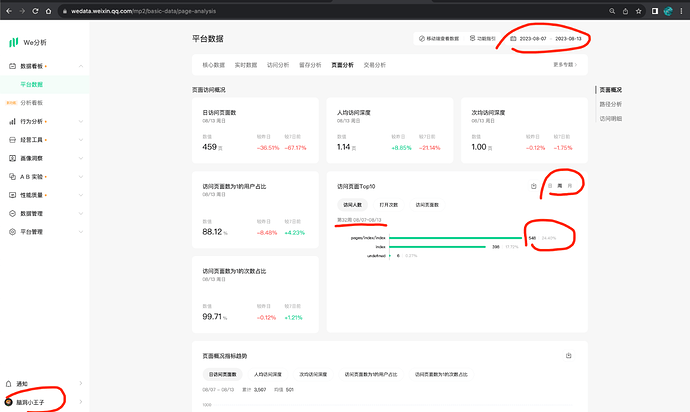The height and width of the screenshot is (412, 690).
Task: Click the 行为分析 bar chart icon
Action: tap(12, 121)
